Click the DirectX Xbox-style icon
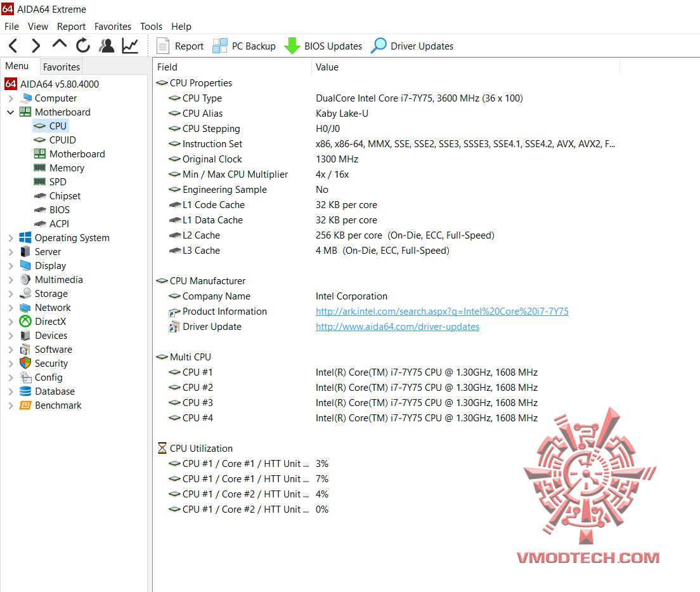The width and height of the screenshot is (700, 592). 25,321
